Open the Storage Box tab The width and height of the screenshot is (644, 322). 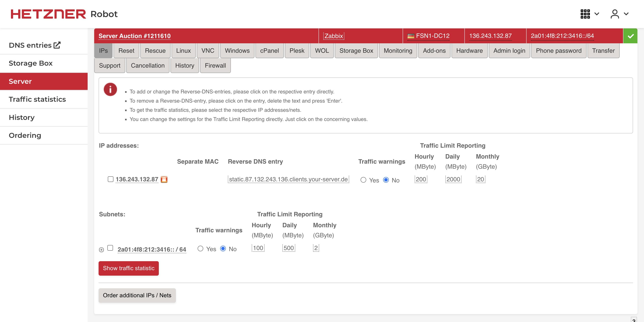(356, 51)
